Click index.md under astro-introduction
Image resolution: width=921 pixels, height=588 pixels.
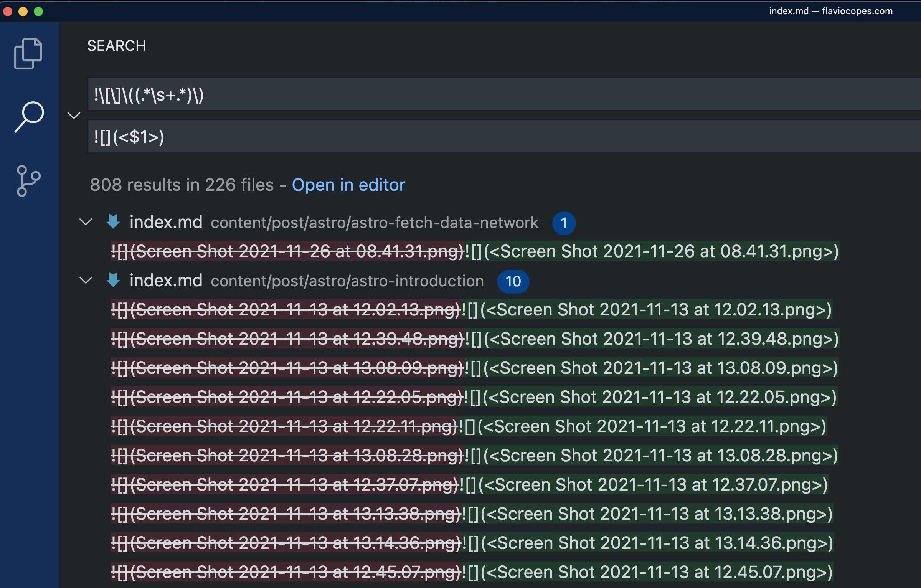point(166,281)
